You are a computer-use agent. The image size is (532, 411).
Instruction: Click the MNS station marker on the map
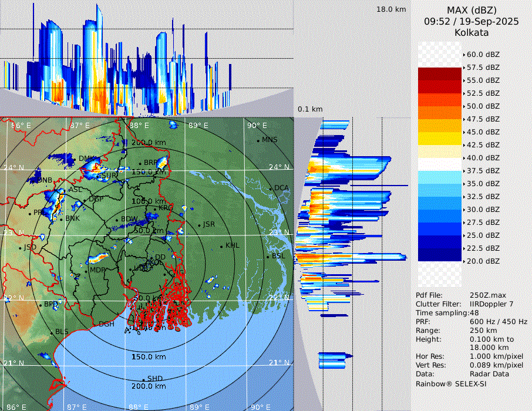click(x=258, y=140)
